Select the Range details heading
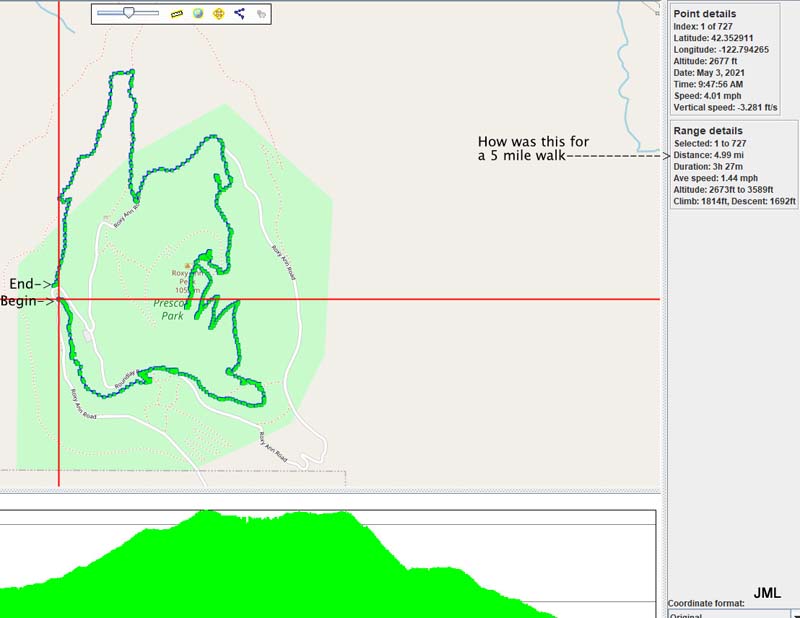The width and height of the screenshot is (800, 618). pos(709,131)
